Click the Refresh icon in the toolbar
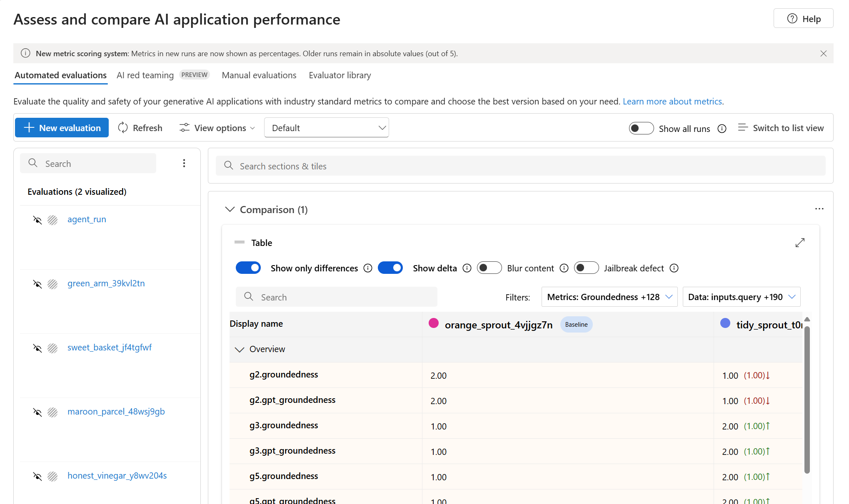The height and width of the screenshot is (504, 849). 123,128
